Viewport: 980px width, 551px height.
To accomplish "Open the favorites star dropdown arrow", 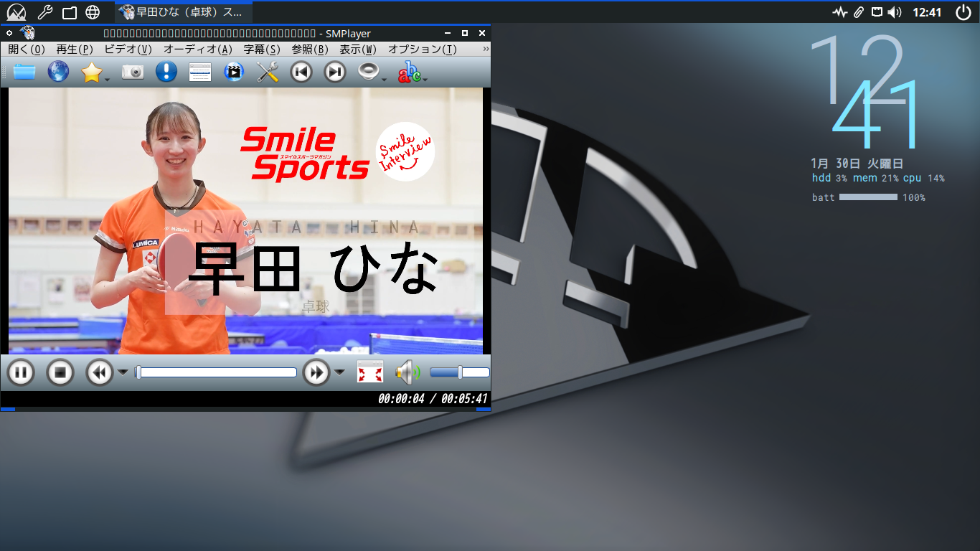I will tap(108, 80).
